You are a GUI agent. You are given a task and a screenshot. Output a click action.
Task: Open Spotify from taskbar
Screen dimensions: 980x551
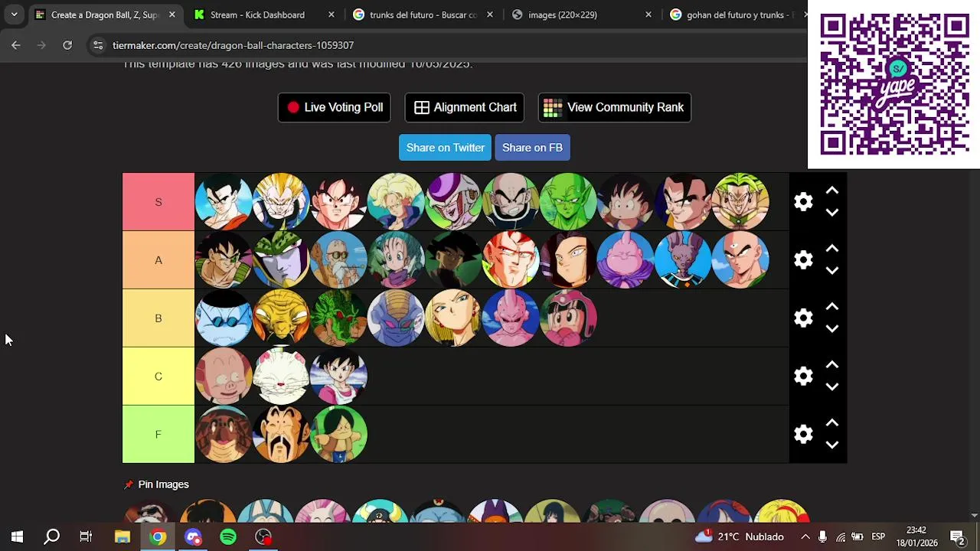[x=228, y=537]
